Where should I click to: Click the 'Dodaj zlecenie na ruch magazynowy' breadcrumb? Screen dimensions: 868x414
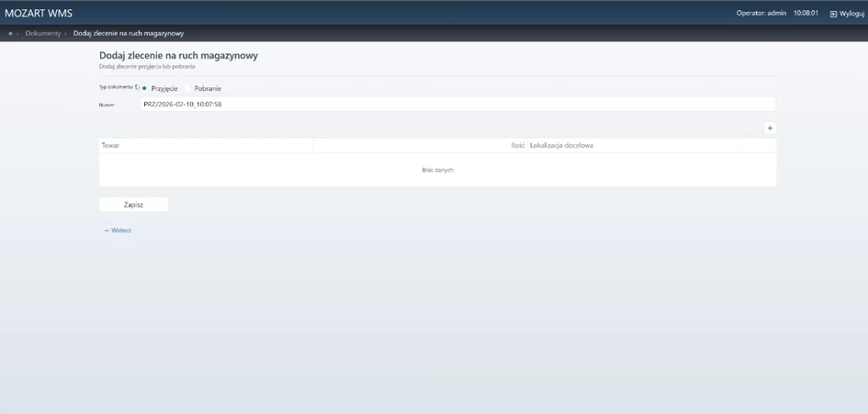point(129,33)
